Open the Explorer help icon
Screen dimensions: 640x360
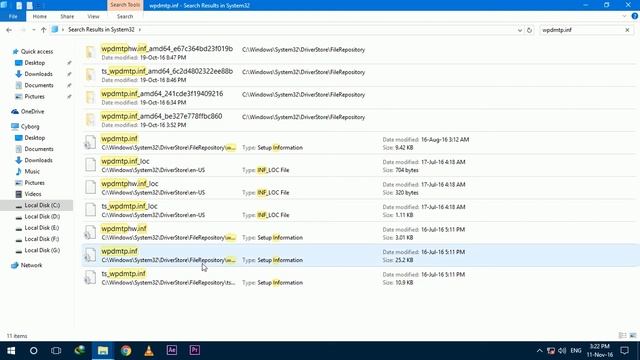[x=635, y=16]
